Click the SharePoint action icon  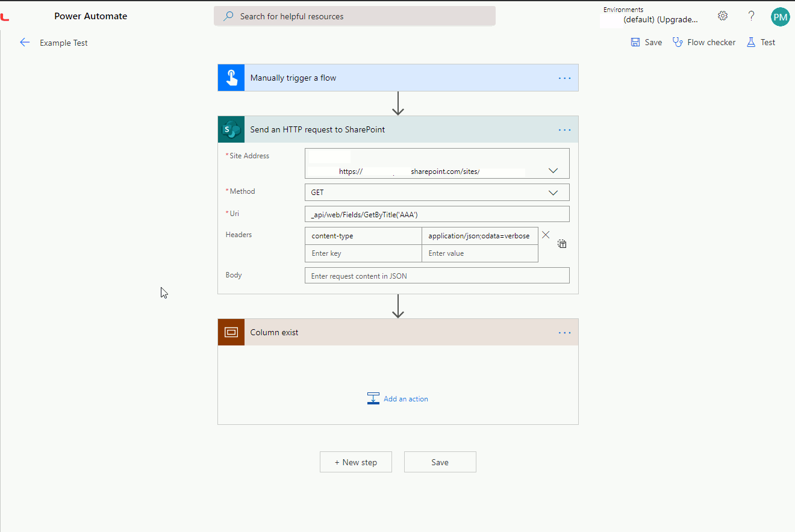click(231, 129)
